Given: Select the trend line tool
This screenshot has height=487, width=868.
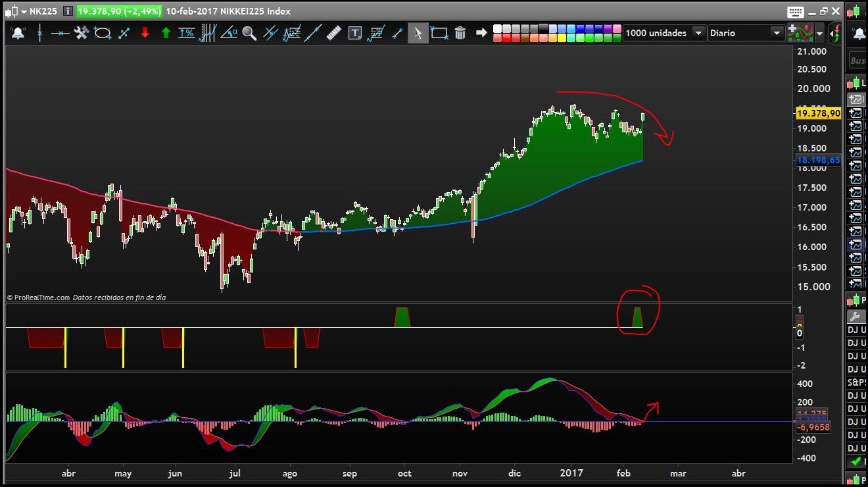Looking at the screenshot, I should pyautogui.click(x=312, y=33).
